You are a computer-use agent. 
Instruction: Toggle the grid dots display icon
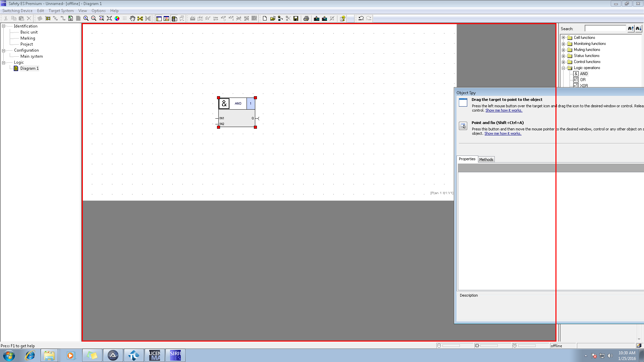(125, 18)
